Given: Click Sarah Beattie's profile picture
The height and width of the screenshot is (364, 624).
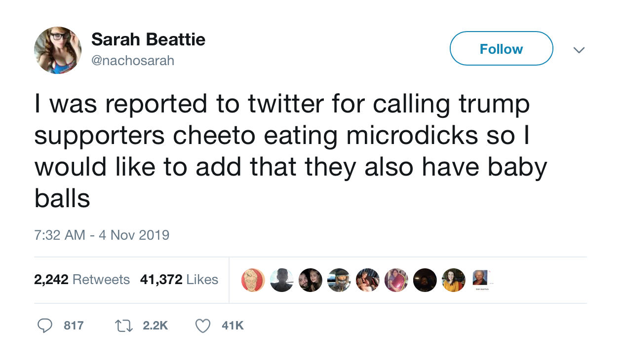Looking at the screenshot, I should click(58, 50).
